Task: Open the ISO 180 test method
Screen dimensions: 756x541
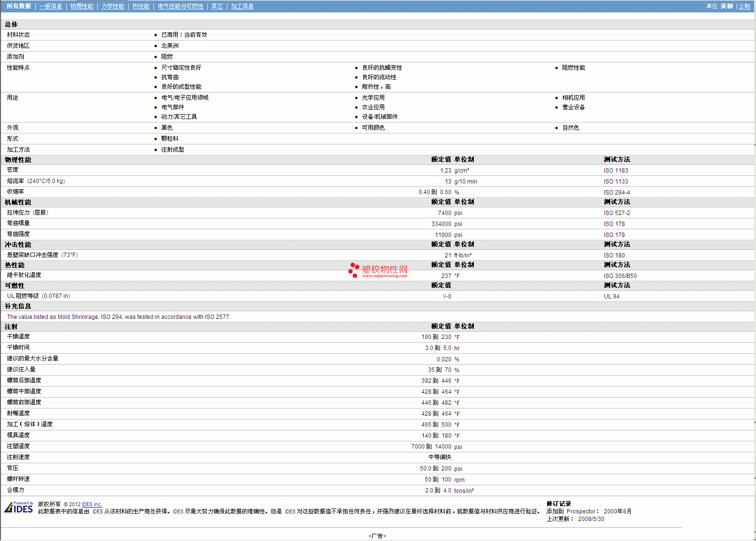Action: (x=614, y=255)
